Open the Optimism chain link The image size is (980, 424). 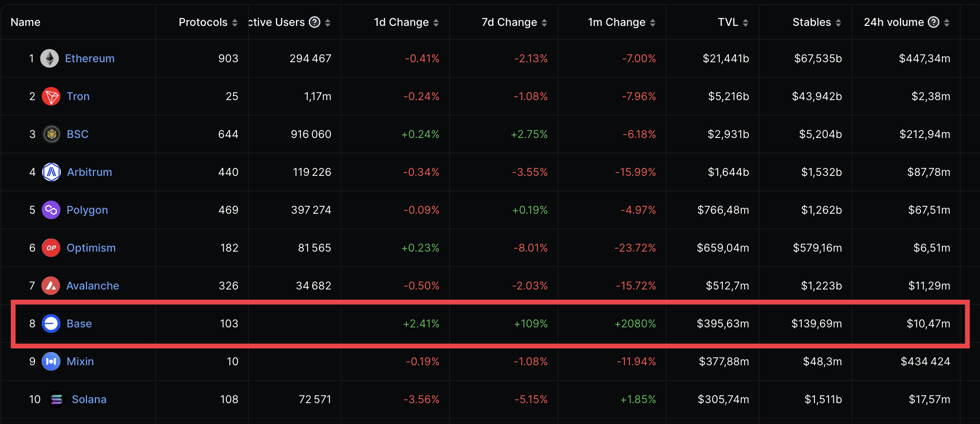coord(91,248)
